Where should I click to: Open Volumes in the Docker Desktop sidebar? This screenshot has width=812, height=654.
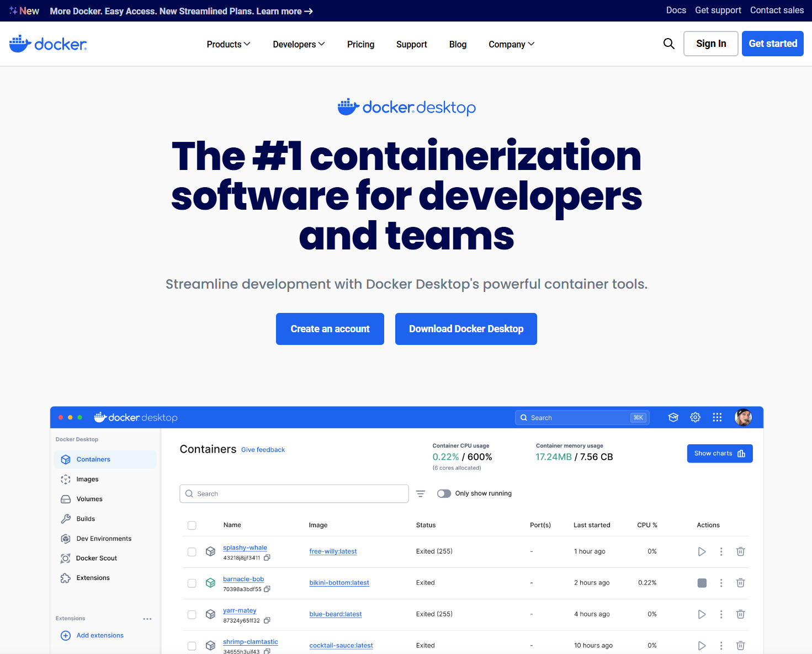tap(88, 499)
